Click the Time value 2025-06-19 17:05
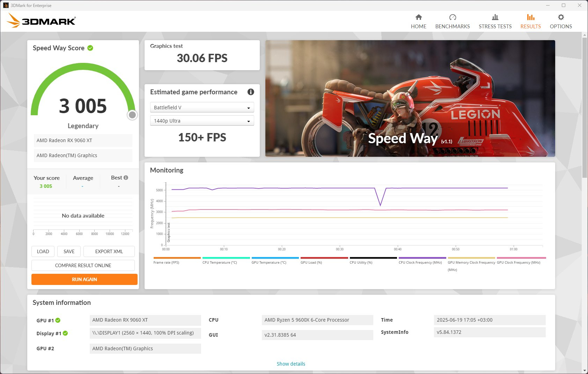 (490, 320)
